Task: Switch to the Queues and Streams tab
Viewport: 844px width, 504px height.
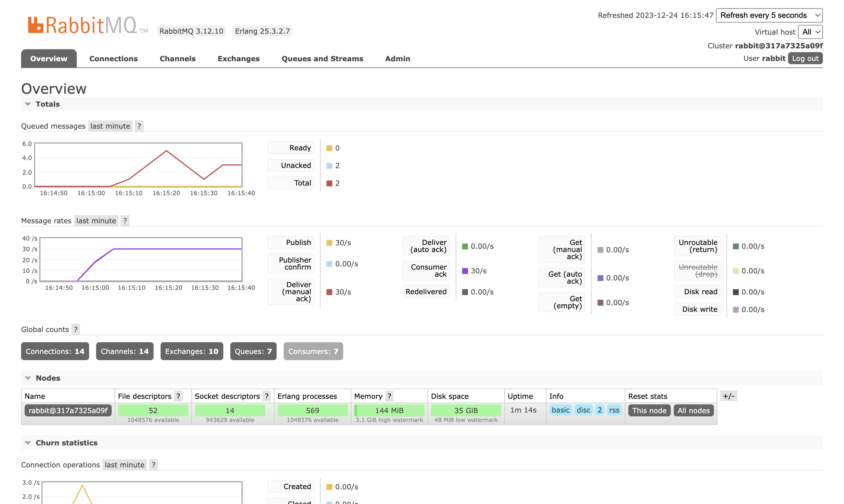Action: click(x=322, y=58)
